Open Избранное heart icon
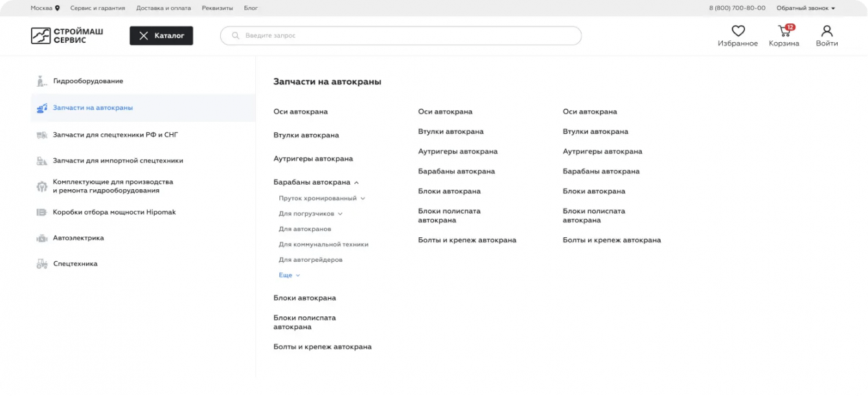 pos(738,30)
